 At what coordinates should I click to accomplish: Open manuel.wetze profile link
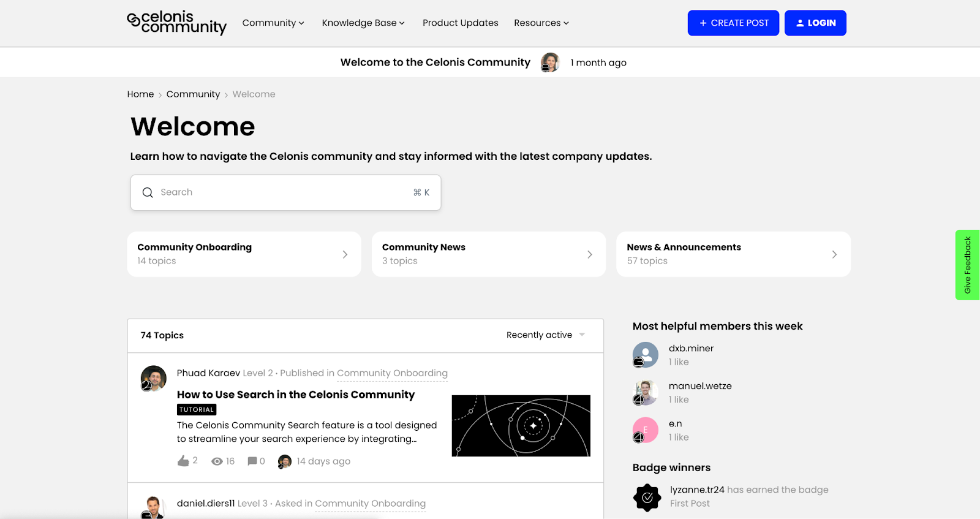tap(700, 386)
